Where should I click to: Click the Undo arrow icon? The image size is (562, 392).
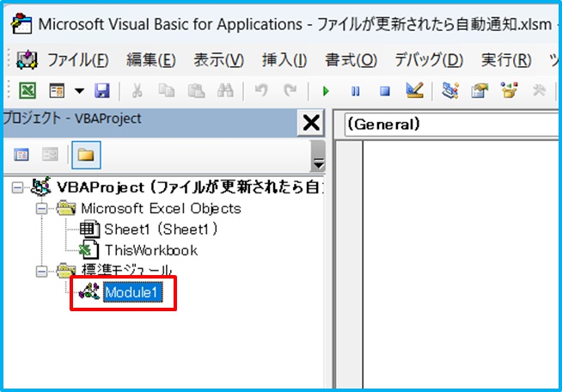(x=261, y=91)
